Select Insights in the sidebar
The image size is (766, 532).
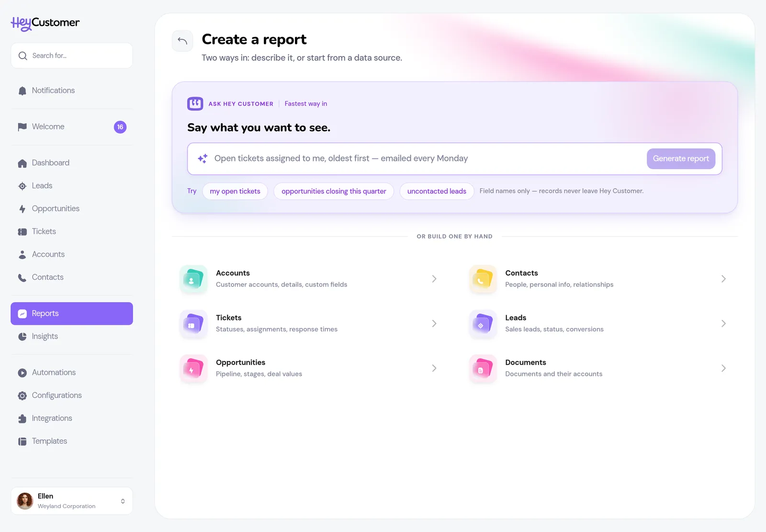[x=72, y=336]
